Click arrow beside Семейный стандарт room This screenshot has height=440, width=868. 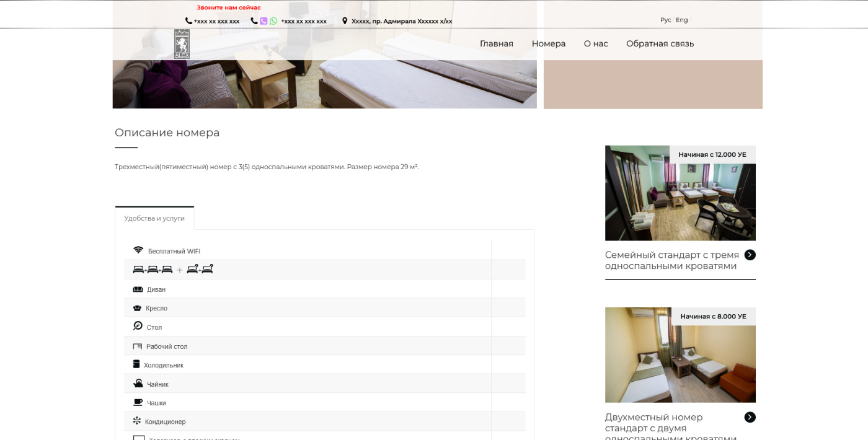[750, 255]
